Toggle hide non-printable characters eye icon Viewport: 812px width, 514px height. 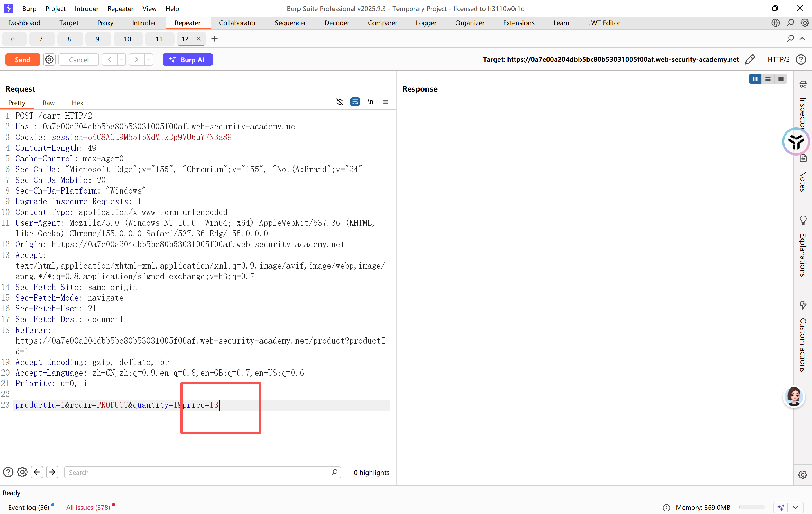pos(340,102)
